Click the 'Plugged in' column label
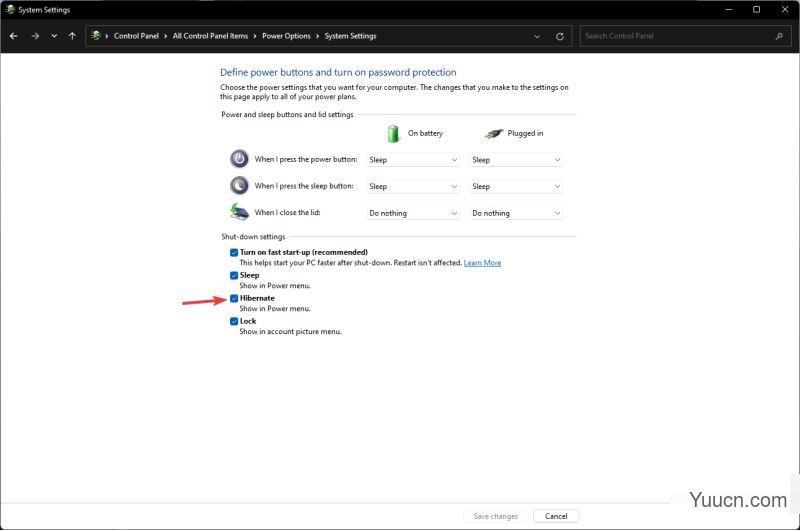Screen dimensions: 800x530 coord(525,133)
